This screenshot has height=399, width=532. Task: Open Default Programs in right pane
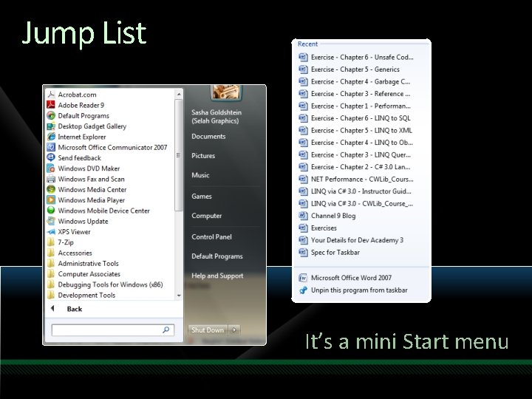click(x=217, y=256)
